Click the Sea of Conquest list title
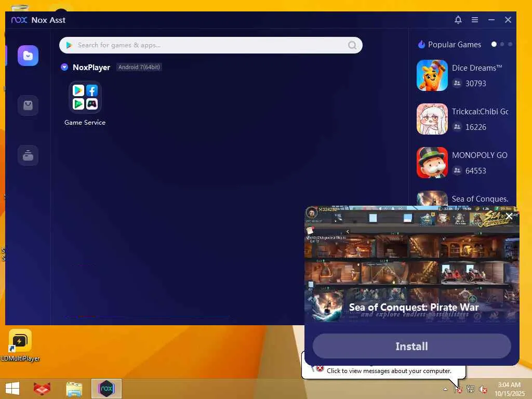532x399 pixels. 480,199
